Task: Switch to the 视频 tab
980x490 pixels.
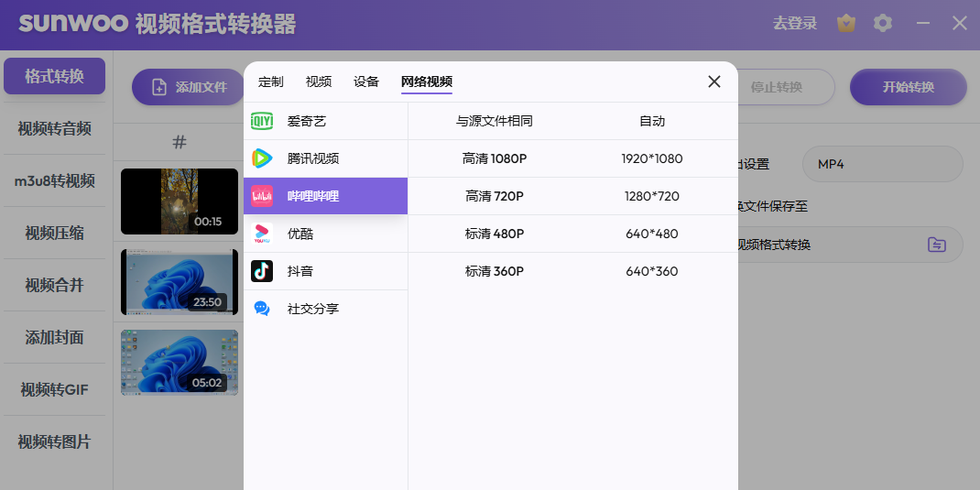Action: point(319,82)
